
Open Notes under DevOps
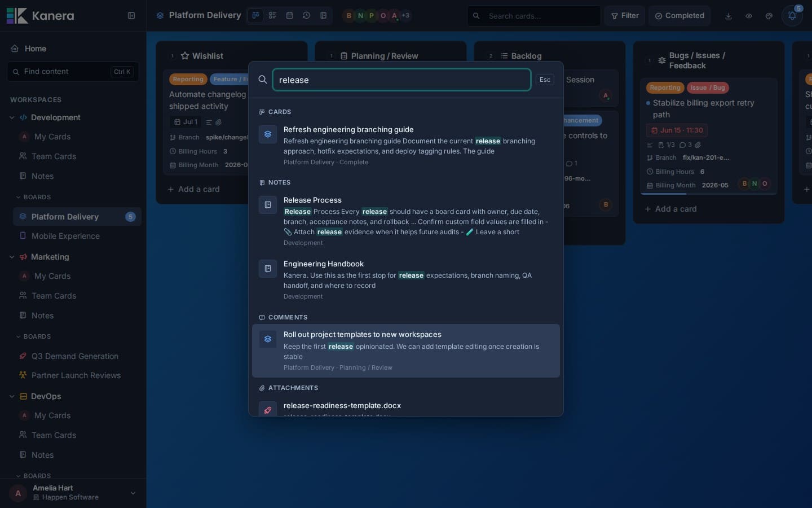tap(77, 455)
